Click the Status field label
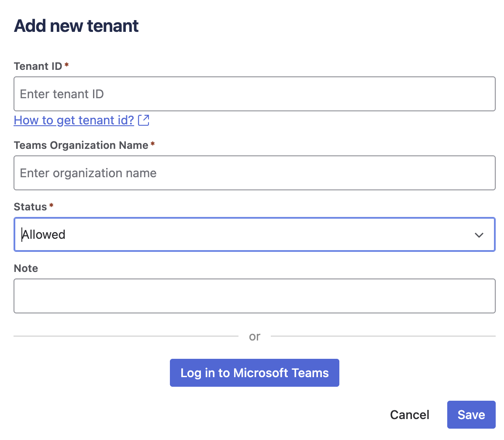Screen dimensions: 504x440 [30, 206]
